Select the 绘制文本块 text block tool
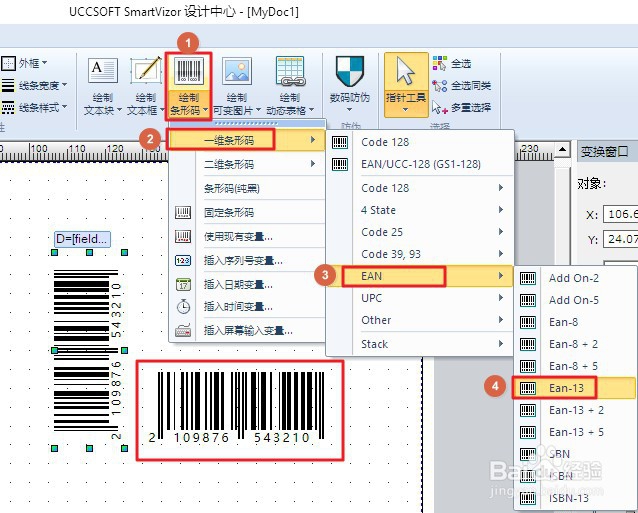Screen dimensions: 638x513 [x=103, y=86]
